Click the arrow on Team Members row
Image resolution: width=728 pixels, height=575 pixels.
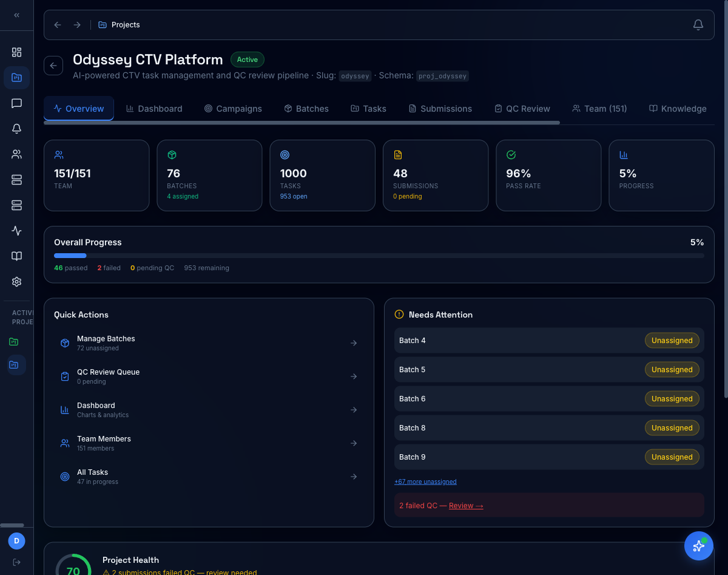(x=354, y=443)
